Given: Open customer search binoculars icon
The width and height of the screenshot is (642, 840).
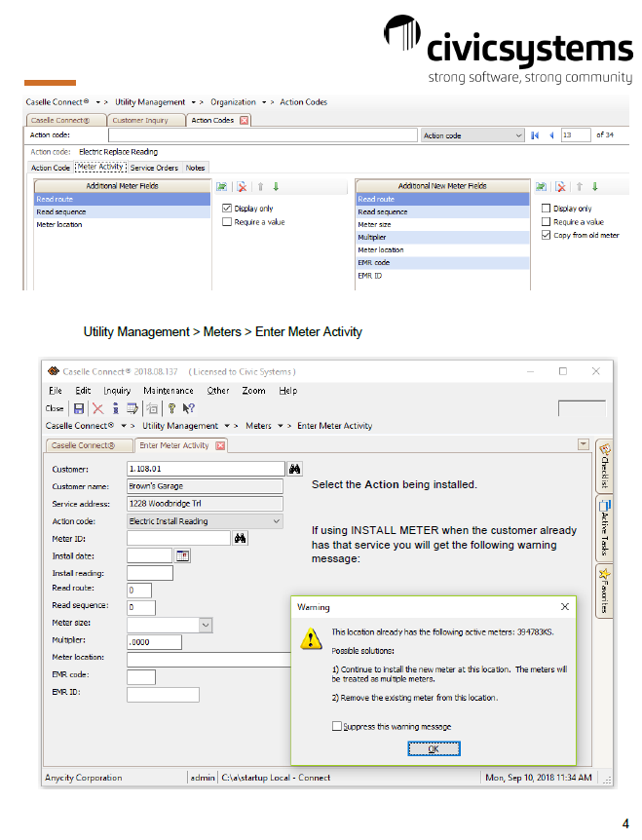Looking at the screenshot, I should (294, 470).
